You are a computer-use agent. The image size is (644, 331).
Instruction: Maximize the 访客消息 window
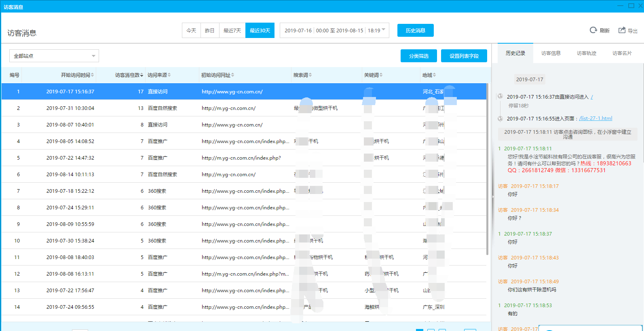pyautogui.click(x=631, y=6)
